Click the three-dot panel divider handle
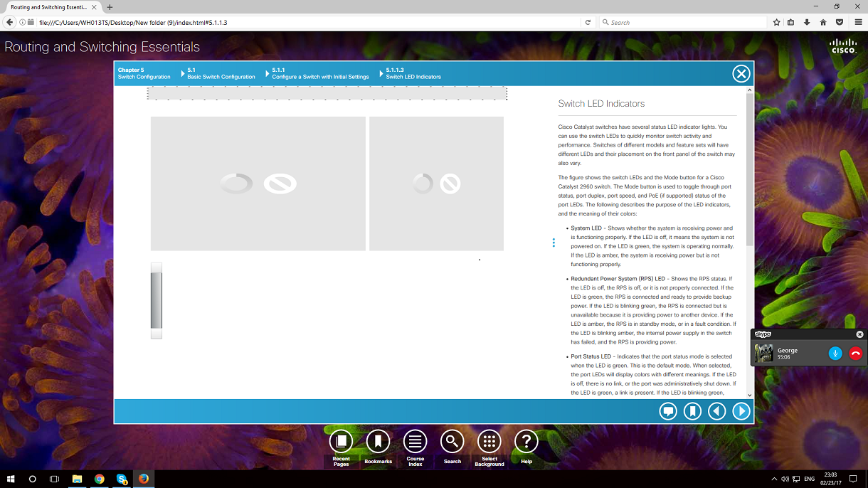The height and width of the screenshot is (488, 868). tap(554, 243)
